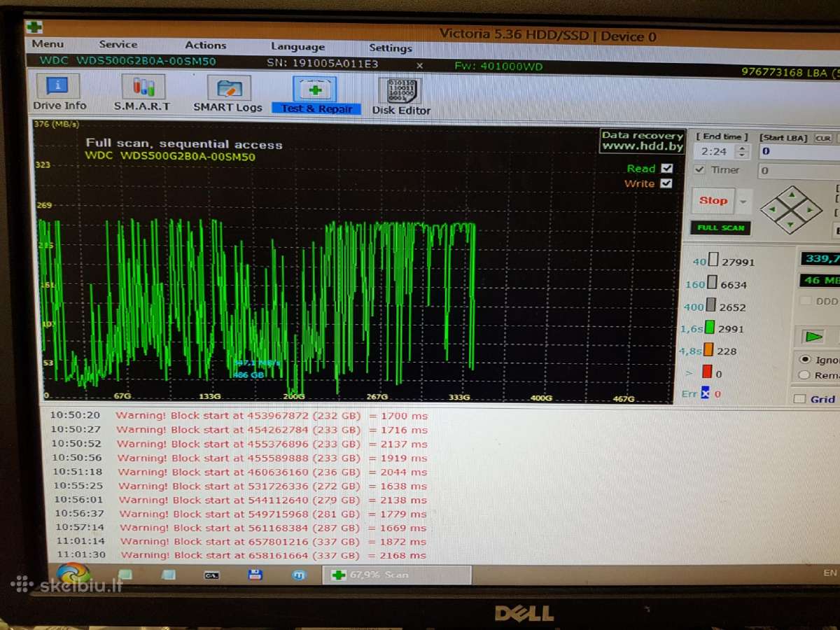Screen dimensions: 840x630
Task: Click the x next to the serial number
Action: click(x=419, y=65)
